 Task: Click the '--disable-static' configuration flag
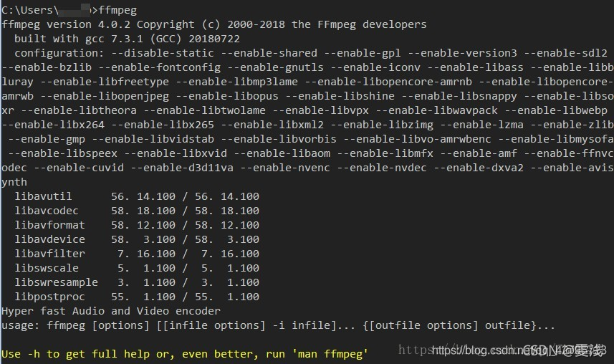(x=163, y=53)
